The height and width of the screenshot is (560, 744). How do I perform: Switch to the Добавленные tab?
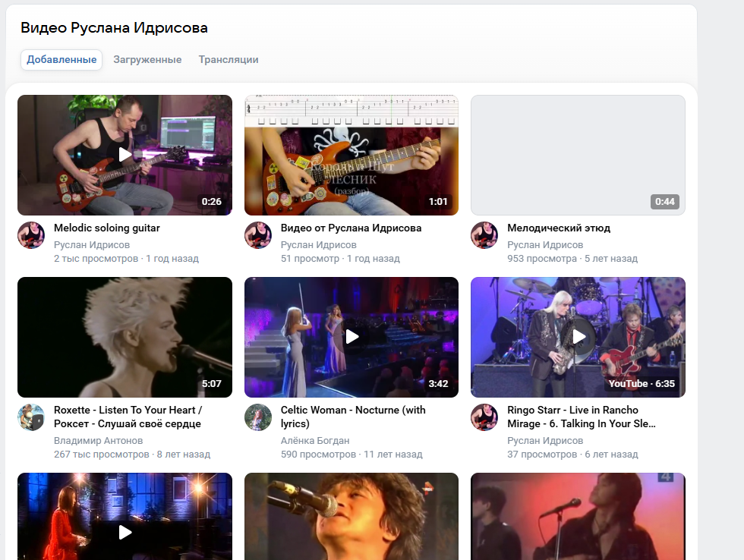(x=61, y=60)
